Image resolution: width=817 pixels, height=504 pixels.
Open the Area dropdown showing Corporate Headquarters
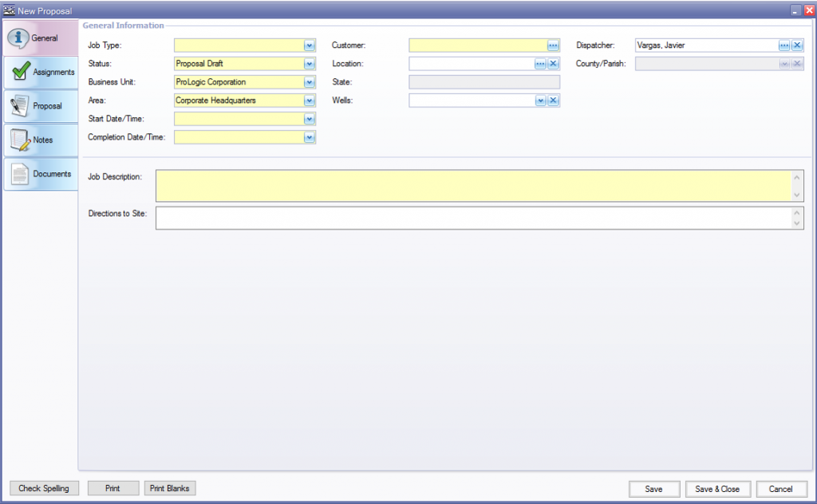click(x=310, y=100)
